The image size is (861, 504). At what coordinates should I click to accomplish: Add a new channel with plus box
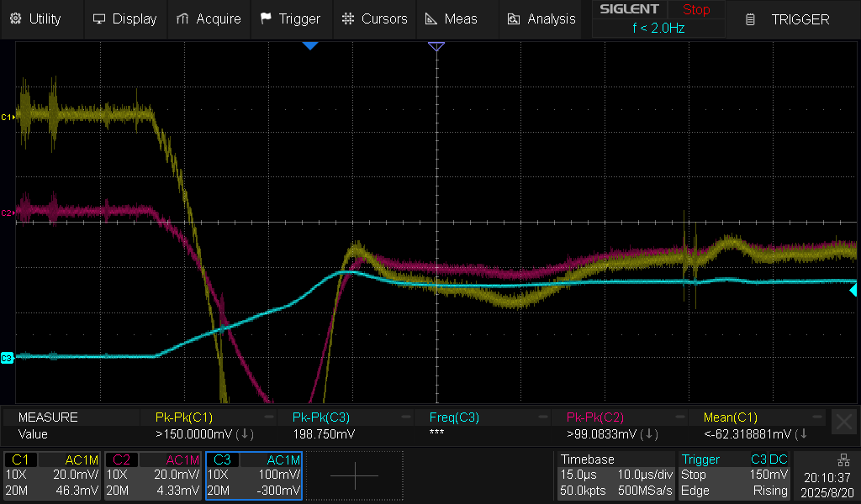tap(354, 475)
